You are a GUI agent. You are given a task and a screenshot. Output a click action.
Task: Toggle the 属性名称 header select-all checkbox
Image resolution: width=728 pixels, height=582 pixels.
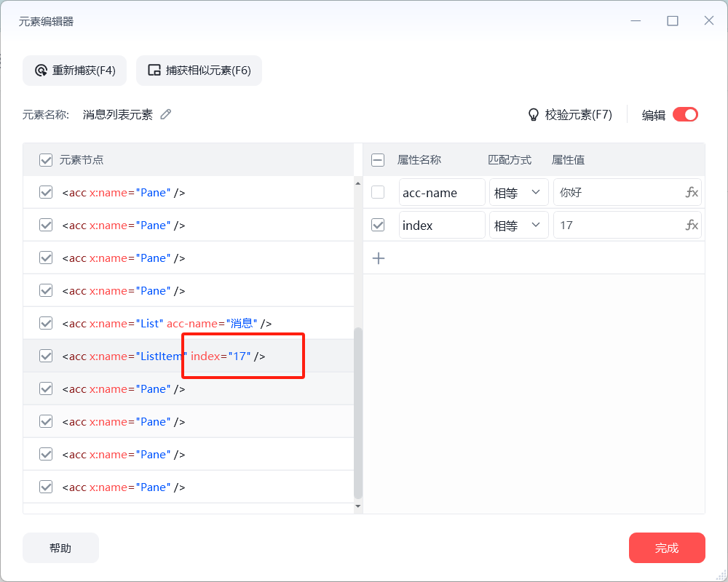(x=378, y=160)
